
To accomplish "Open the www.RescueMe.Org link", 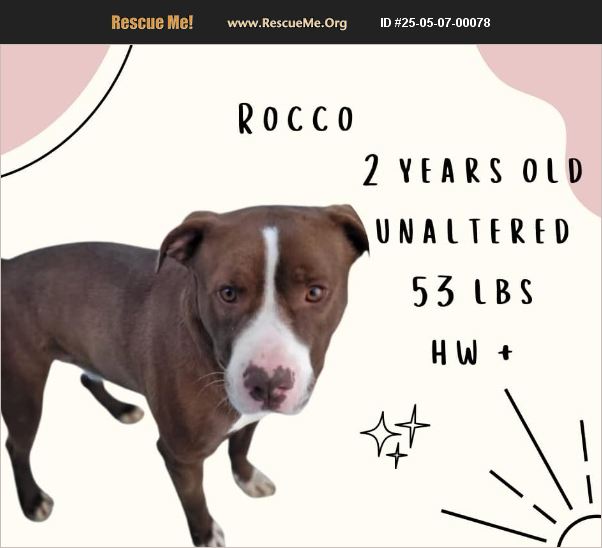I will pos(287,23).
